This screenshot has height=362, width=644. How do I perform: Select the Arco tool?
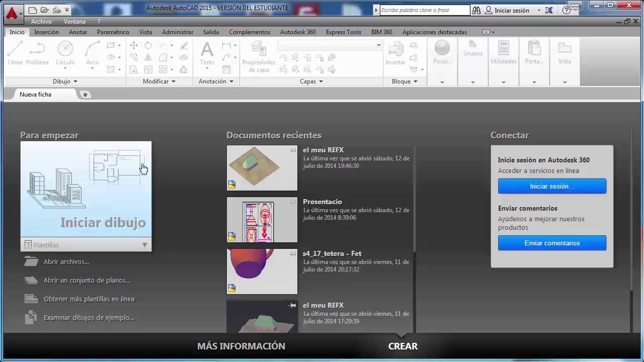pyautogui.click(x=92, y=55)
